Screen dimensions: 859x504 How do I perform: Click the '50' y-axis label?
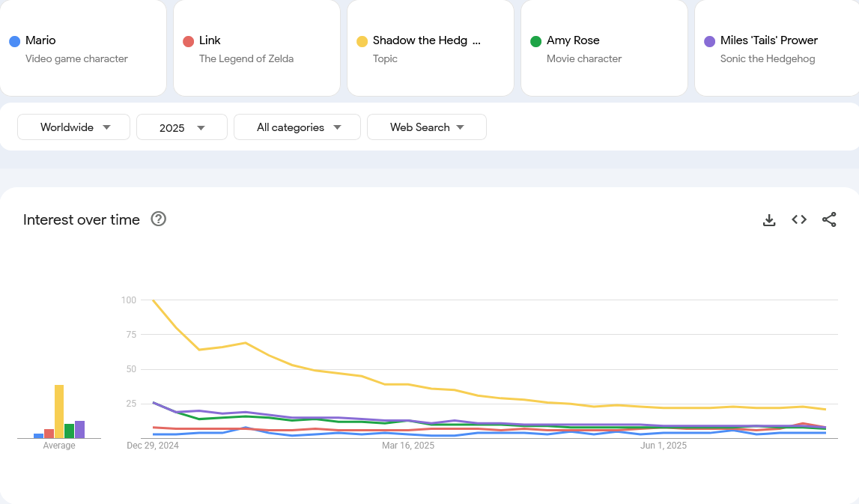(131, 368)
